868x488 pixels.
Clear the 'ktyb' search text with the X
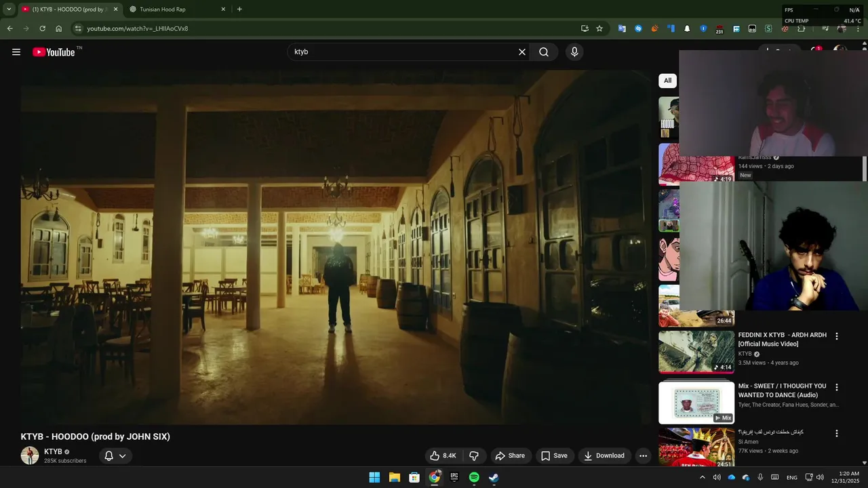click(x=522, y=52)
